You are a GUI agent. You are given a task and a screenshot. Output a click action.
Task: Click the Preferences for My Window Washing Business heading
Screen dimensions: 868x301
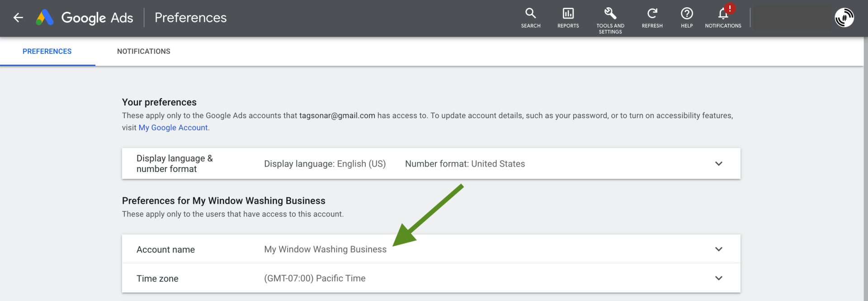coord(224,201)
